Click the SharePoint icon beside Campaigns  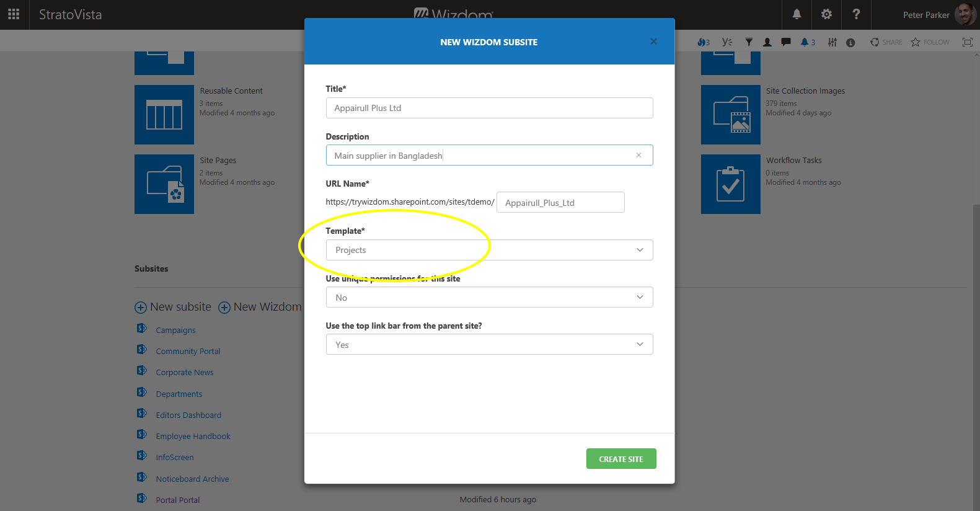(x=142, y=328)
